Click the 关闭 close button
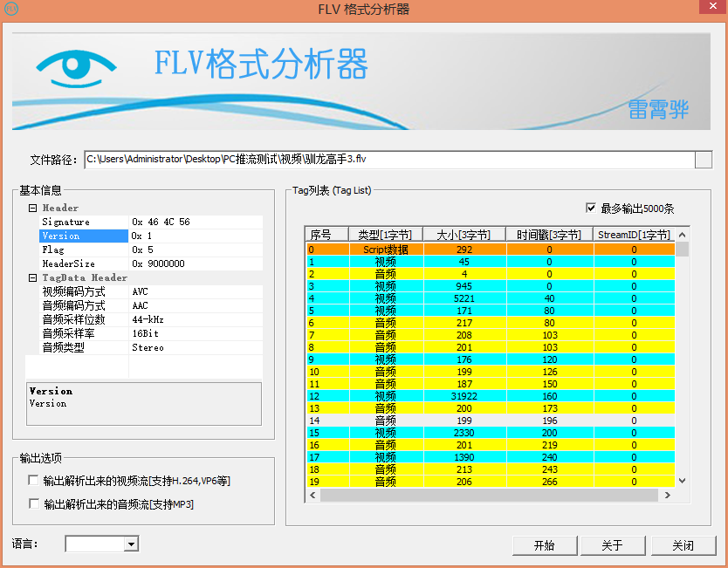The image size is (728, 568). click(x=683, y=545)
